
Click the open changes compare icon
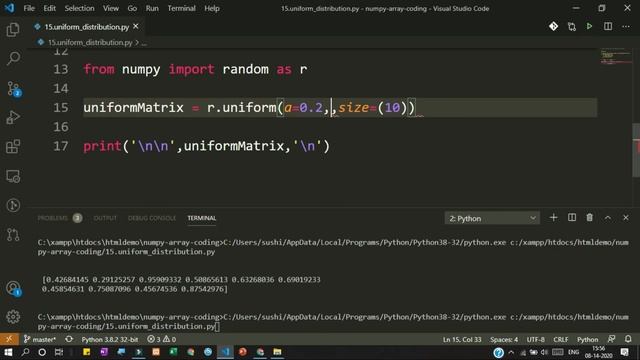571,27
